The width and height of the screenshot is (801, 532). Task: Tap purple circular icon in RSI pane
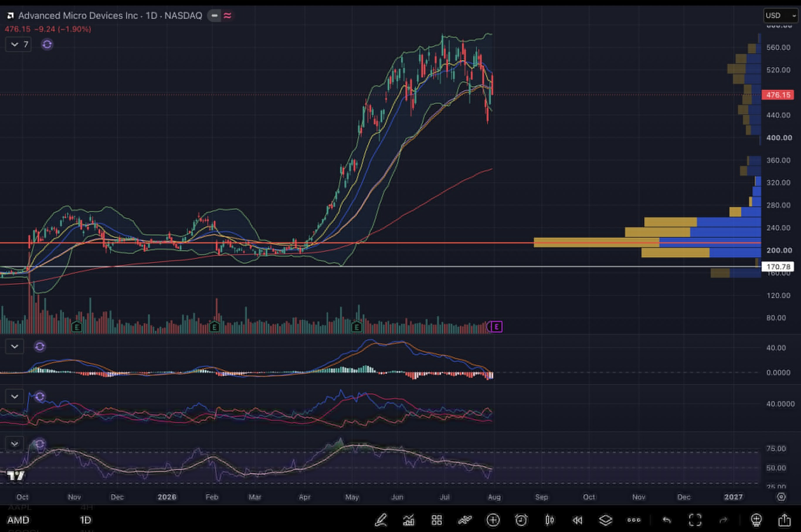point(40,443)
